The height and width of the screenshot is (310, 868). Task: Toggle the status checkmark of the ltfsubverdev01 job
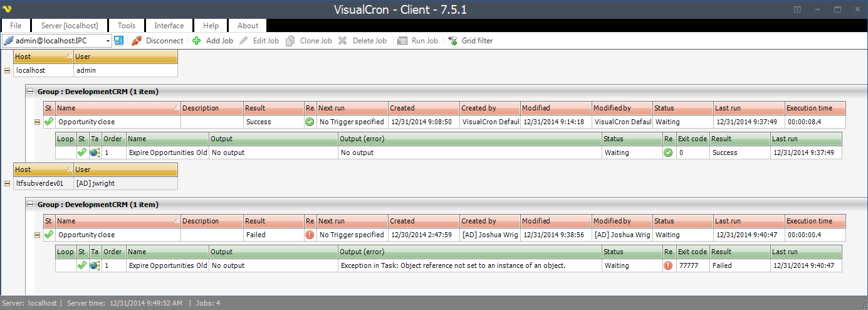(49, 235)
